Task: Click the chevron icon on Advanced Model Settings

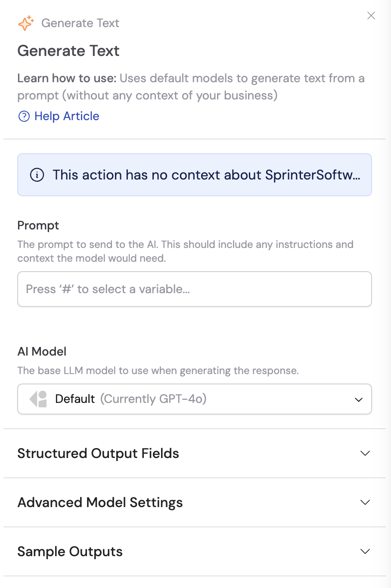Action: click(365, 502)
